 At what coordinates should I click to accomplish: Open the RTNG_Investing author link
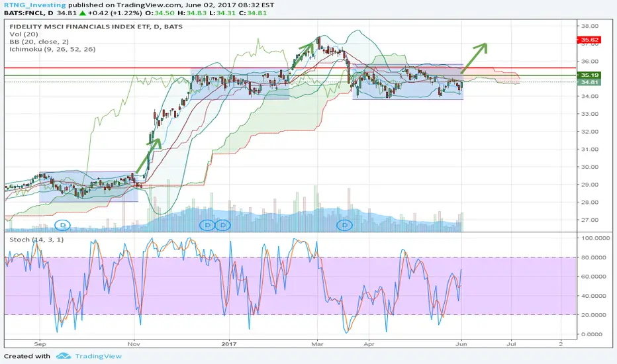[x=34, y=5]
